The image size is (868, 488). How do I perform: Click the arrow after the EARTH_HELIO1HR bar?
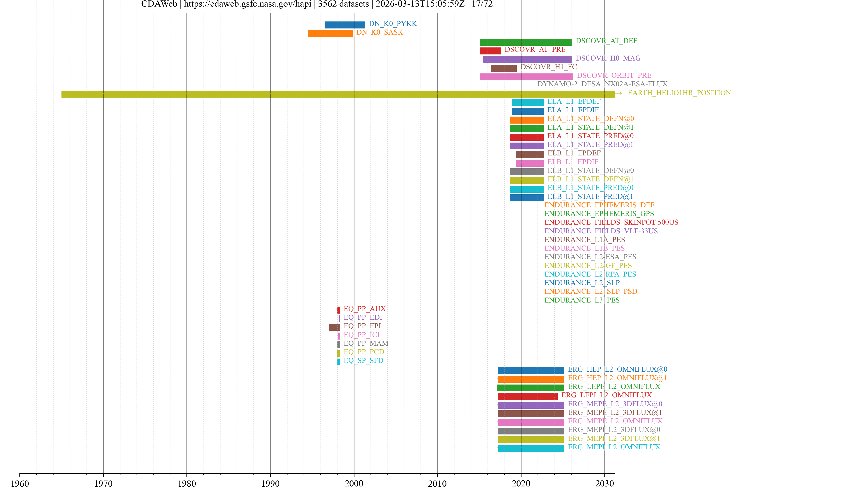(618, 93)
